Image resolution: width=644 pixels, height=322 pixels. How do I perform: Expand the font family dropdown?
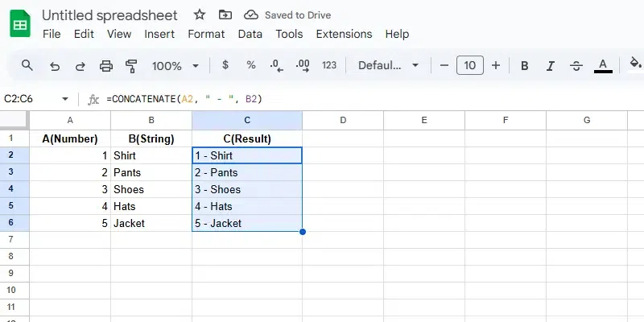pos(389,66)
